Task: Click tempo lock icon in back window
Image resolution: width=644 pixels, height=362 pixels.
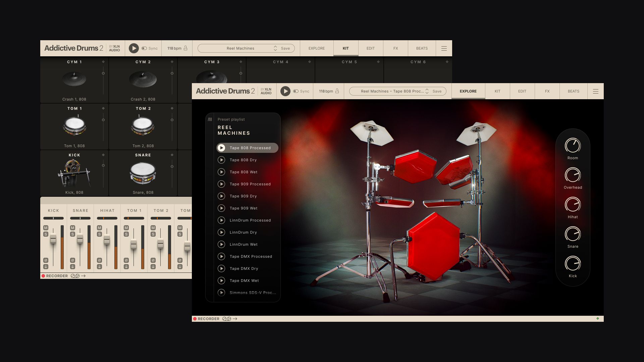Action: pyautogui.click(x=185, y=48)
